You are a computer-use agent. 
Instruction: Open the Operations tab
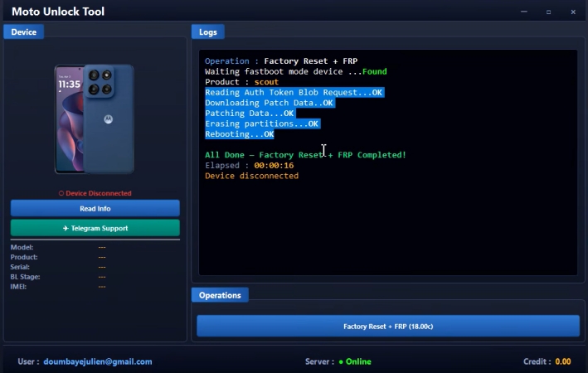click(220, 295)
